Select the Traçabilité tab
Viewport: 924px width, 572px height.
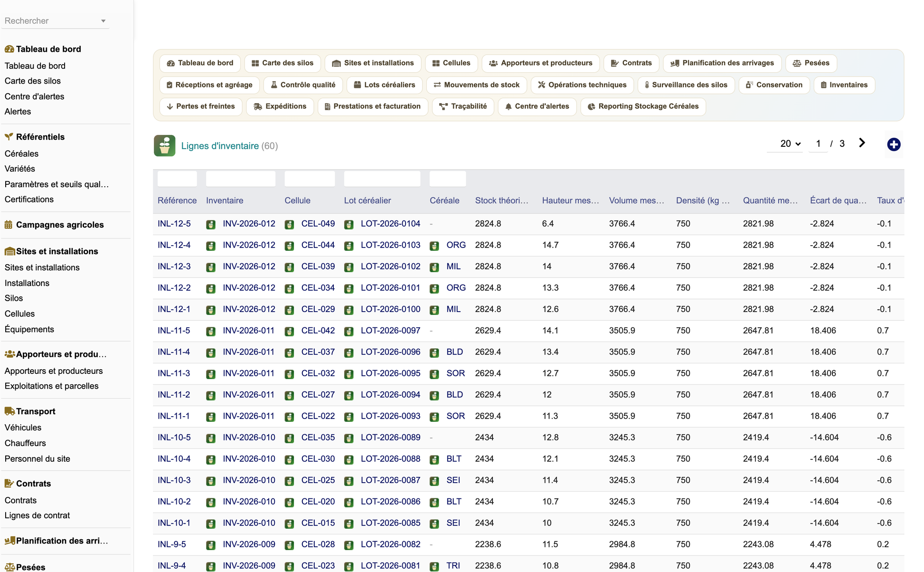(463, 106)
